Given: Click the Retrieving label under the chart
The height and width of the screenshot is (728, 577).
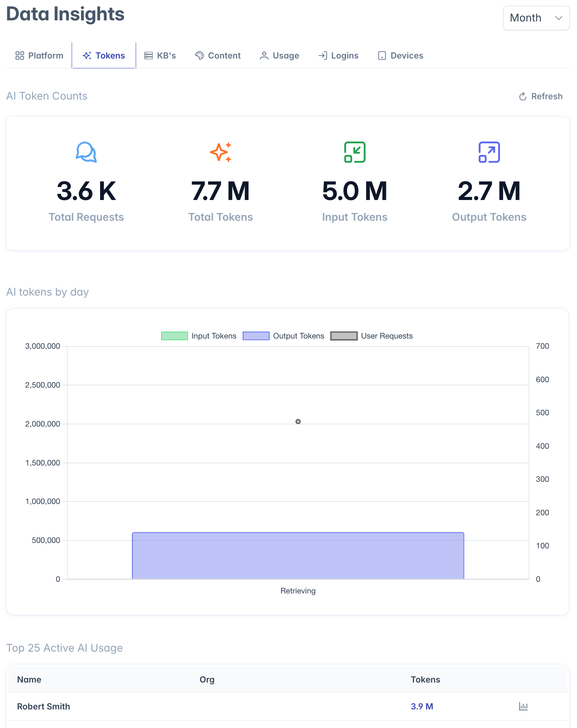Looking at the screenshot, I should pyautogui.click(x=298, y=591).
